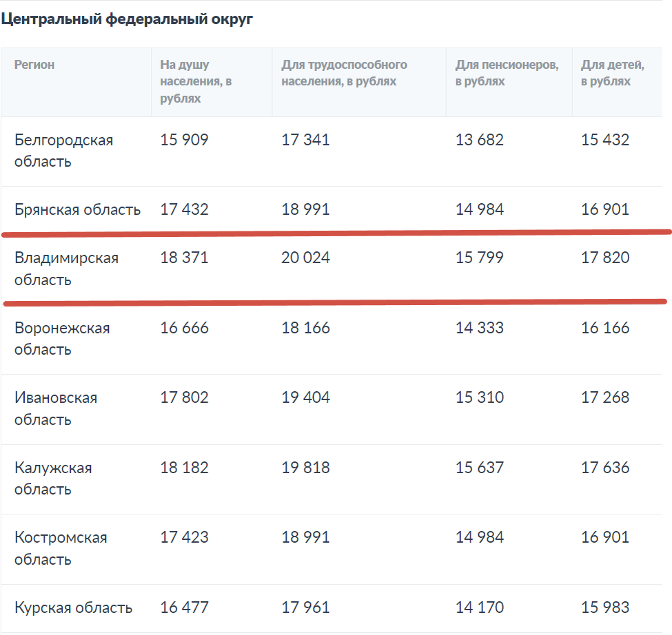This screenshot has width=672, height=635.
Task: Click the value 17 961 for Курская область
Action: 305,607
